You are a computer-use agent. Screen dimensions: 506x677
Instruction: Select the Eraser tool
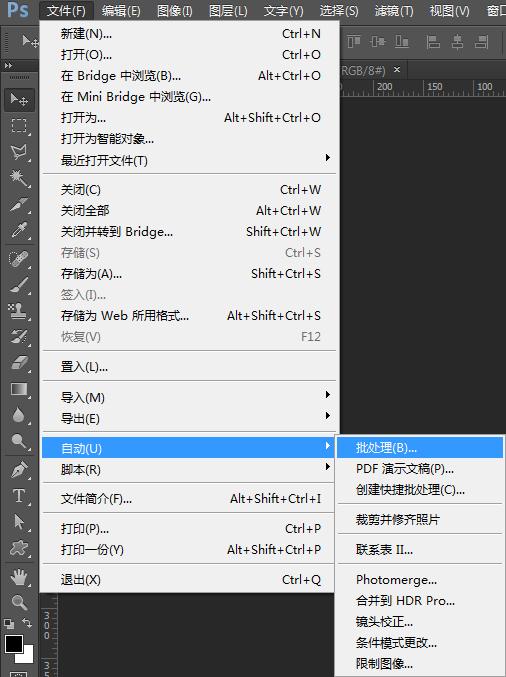coord(19,363)
